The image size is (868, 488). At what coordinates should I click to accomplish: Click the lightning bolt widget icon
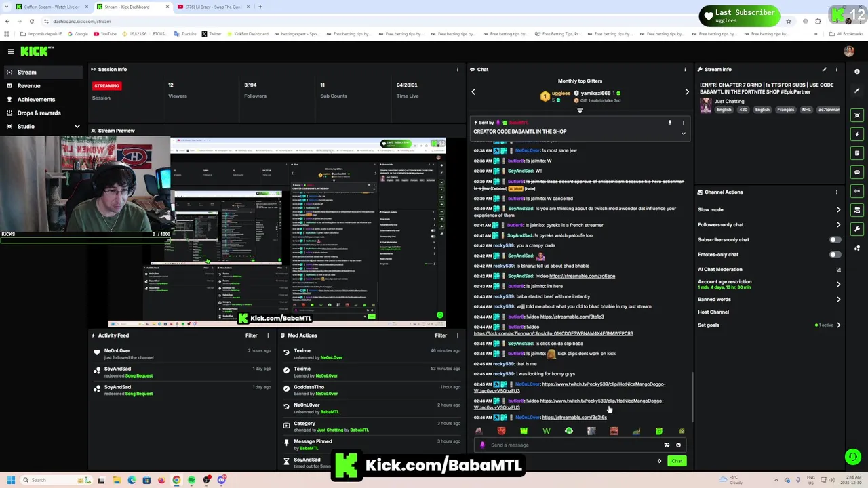coord(857,134)
